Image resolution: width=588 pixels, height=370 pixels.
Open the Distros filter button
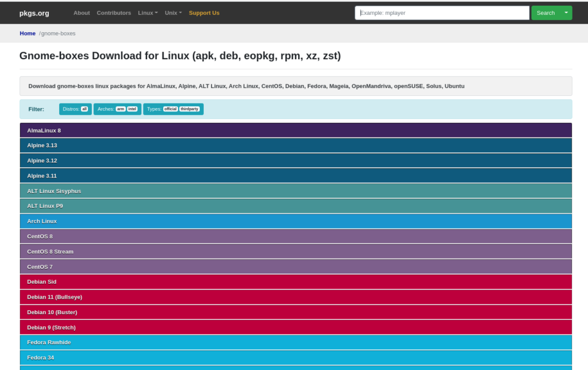[75, 109]
